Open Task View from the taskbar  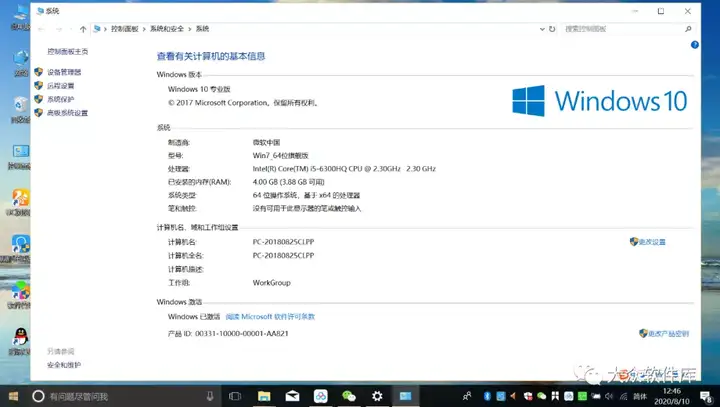click(x=235, y=396)
